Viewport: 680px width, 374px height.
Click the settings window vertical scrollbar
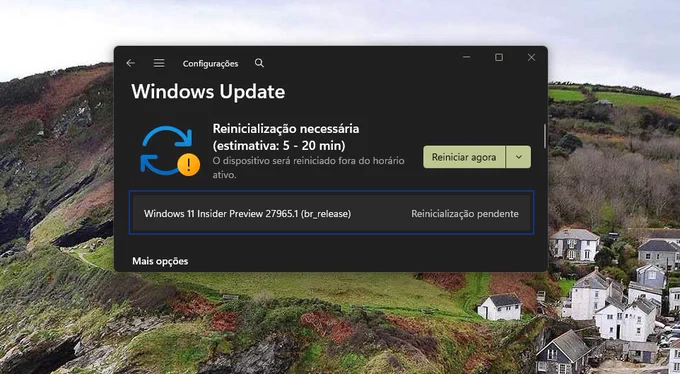tap(545, 136)
